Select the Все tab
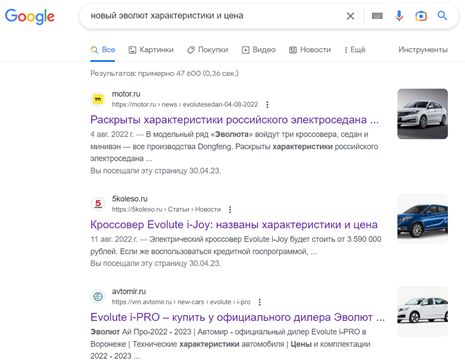 click(103, 50)
